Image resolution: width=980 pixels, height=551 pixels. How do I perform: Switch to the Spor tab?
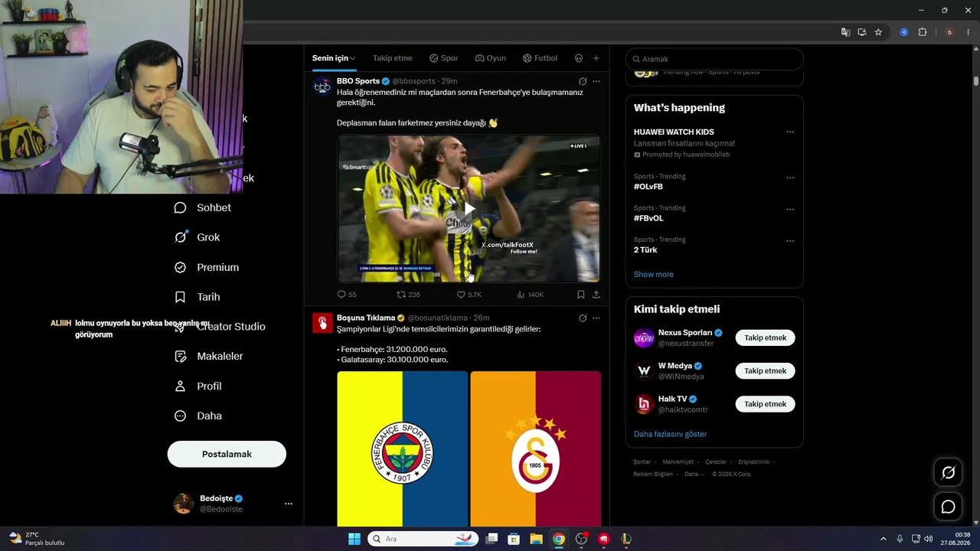point(443,58)
